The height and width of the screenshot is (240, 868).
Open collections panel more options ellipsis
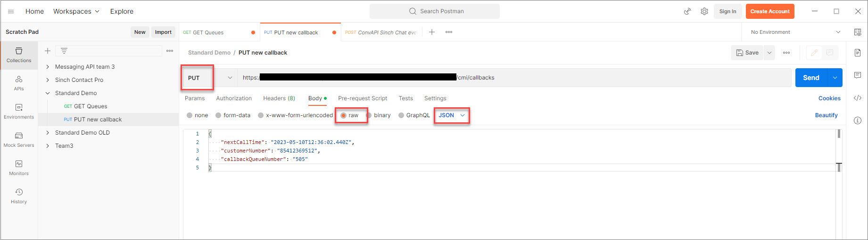click(170, 51)
